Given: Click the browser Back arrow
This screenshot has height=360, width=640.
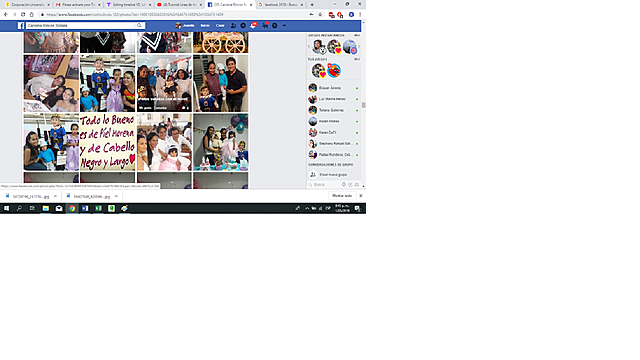Looking at the screenshot, I should click(6, 14).
